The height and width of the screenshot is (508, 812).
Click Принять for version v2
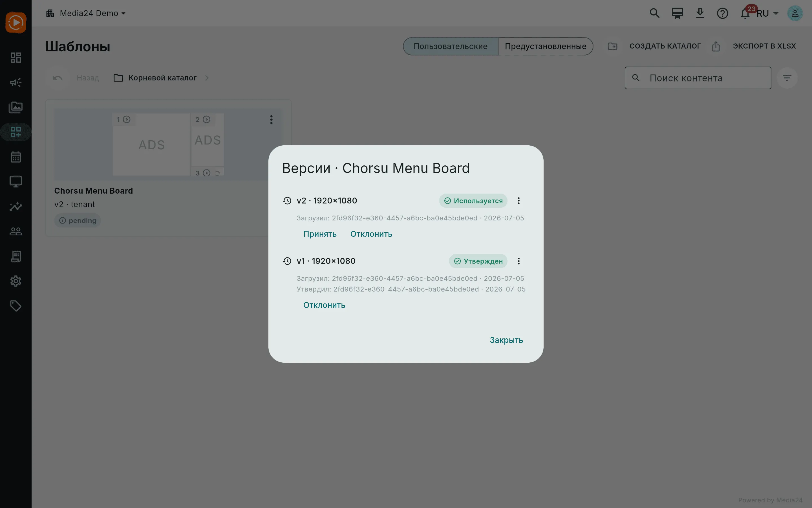[320, 234]
